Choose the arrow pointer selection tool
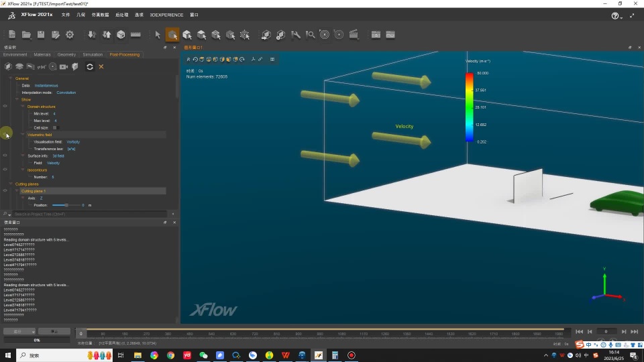644x362 pixels. click(157, 35)
